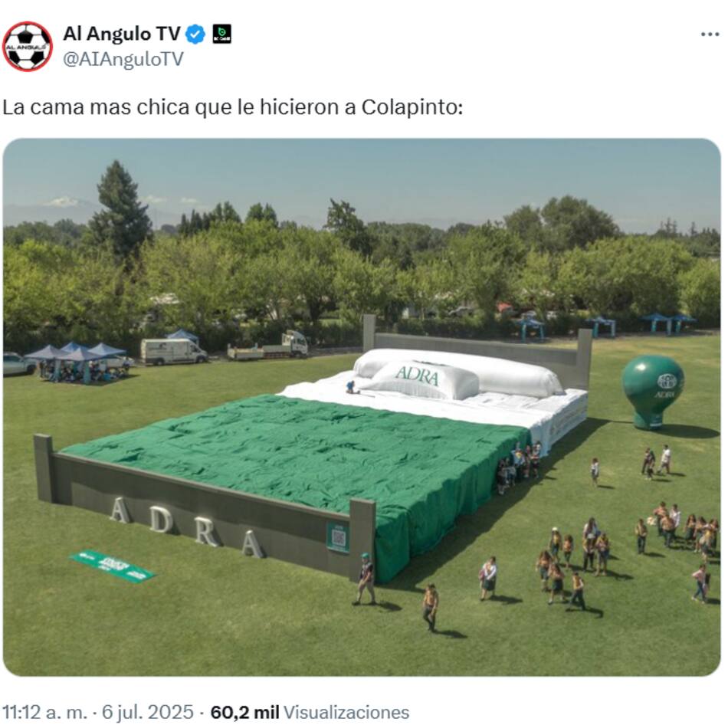
Task: Click the green banner lying on the grass
Action: 113,566
